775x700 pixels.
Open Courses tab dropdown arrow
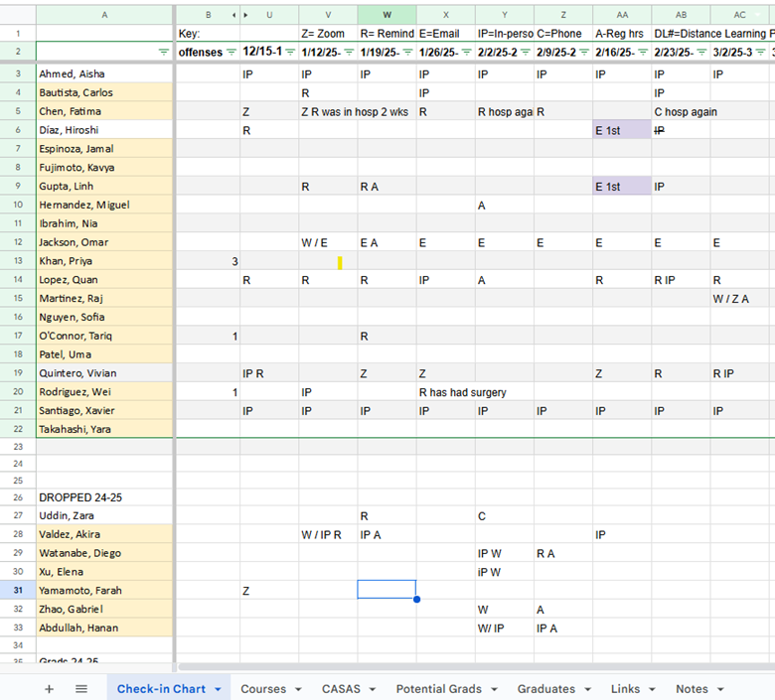pyautogui.click(x=298, y=689)
